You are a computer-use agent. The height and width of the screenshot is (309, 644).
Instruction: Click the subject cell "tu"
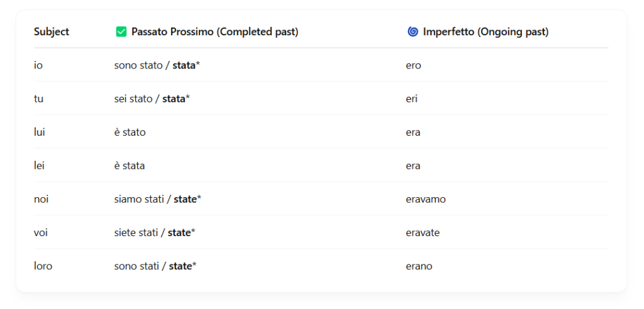tap(39, 99)
